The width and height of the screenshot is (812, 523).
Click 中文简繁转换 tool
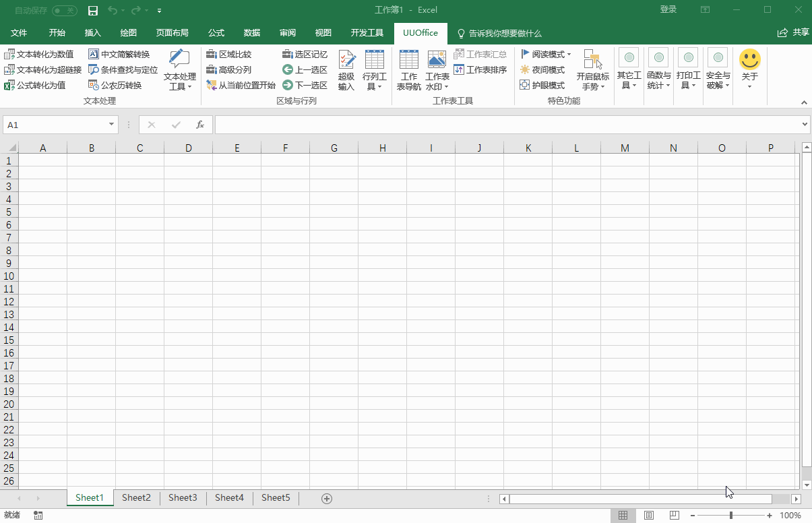[x=119, y=54]
